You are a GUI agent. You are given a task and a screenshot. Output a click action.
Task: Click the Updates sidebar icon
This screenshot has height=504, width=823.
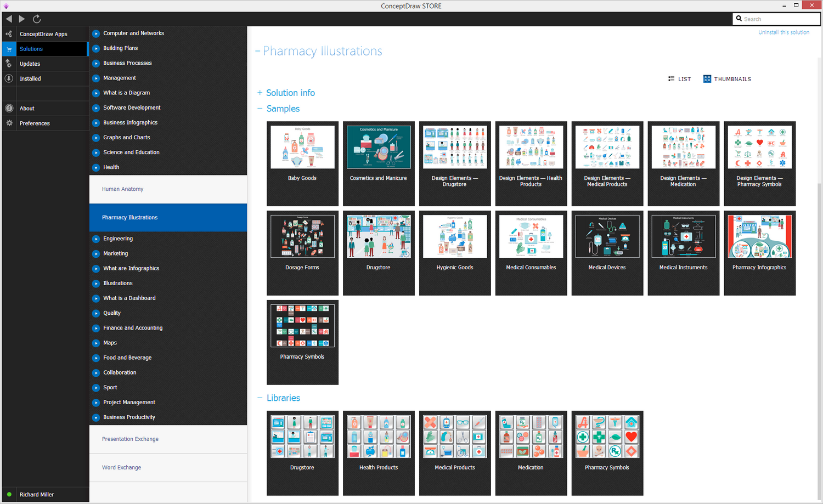[x=9, y=64]
